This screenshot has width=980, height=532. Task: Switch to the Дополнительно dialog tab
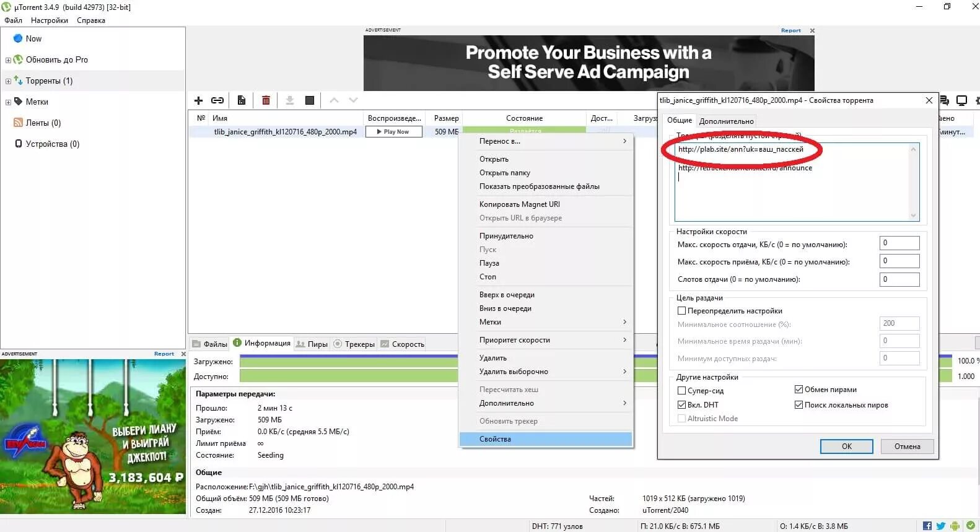coord(726,121)
